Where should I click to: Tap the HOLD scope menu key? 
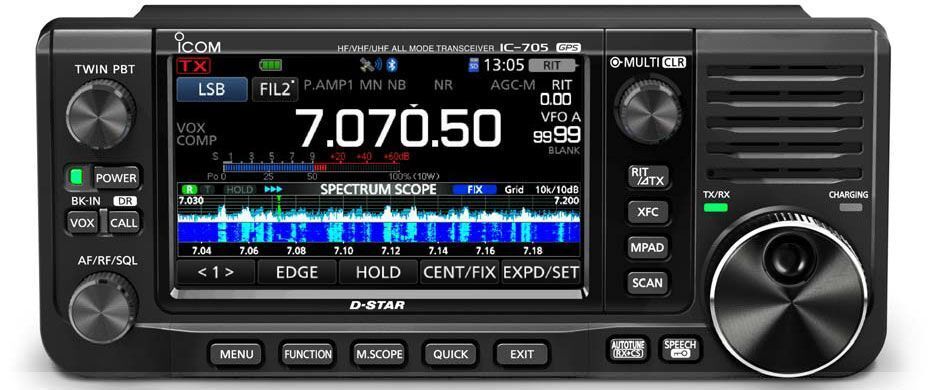pos(378,273)
